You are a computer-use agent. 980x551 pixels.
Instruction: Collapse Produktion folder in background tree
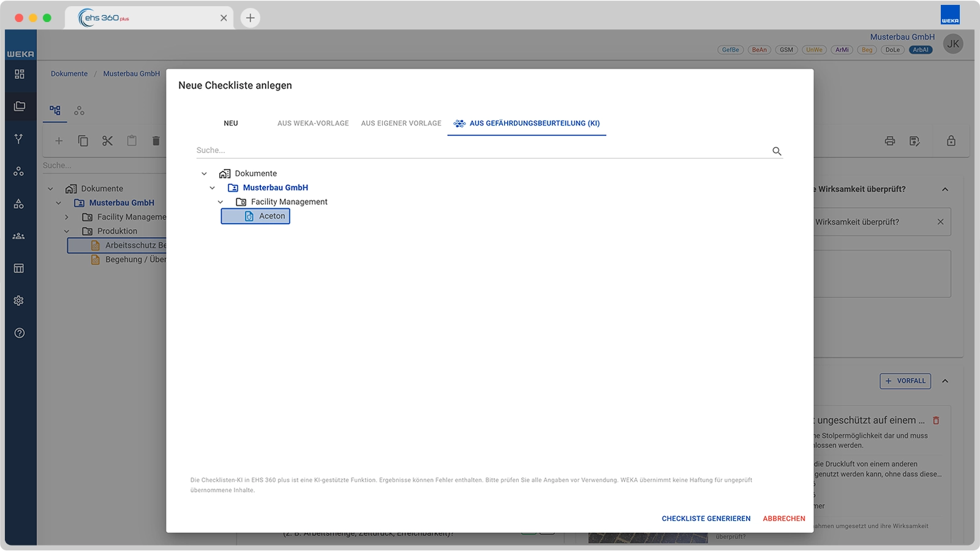click(x=67, y=231)
